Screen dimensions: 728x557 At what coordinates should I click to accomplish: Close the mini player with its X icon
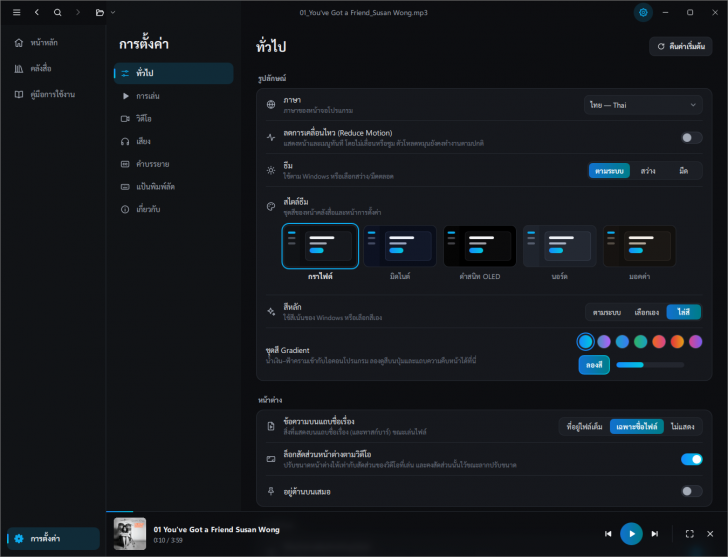click(710, 534)
